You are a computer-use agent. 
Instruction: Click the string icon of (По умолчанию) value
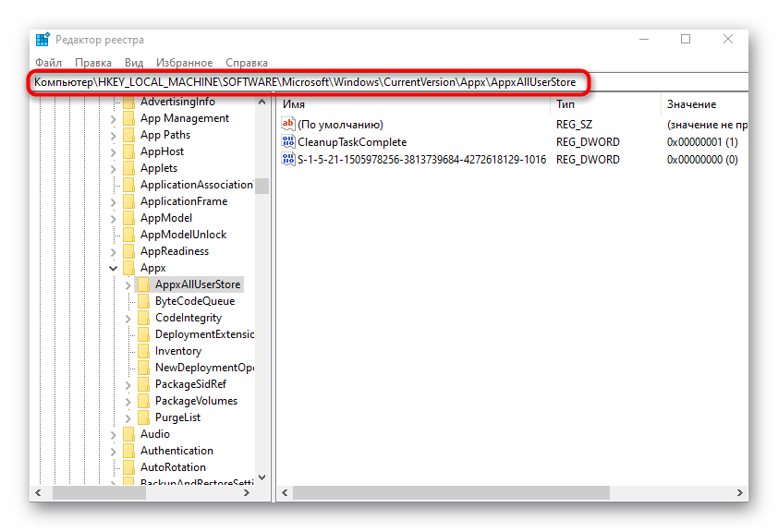[288, 124]
